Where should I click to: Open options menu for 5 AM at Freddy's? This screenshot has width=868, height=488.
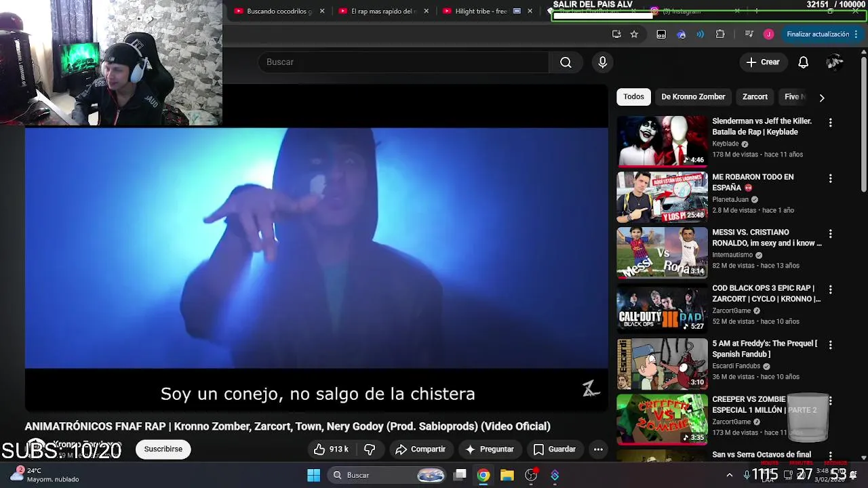tap(830, 345)
